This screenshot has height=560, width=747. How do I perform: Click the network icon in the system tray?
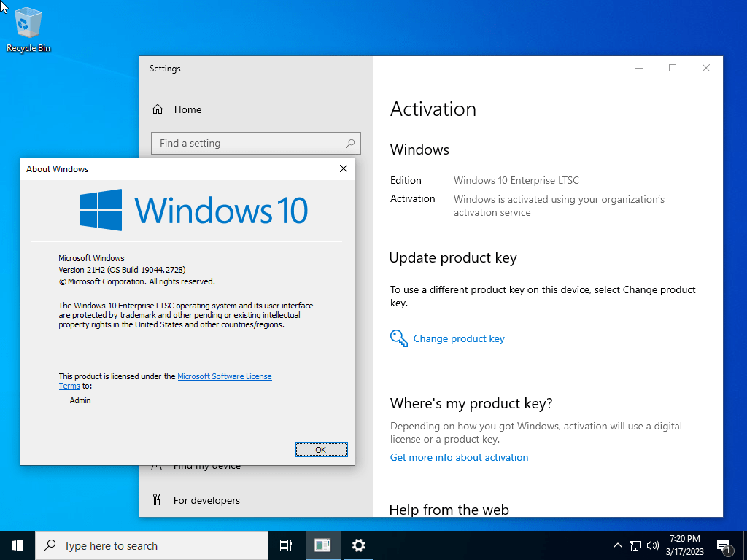click(x=635, y=545)
